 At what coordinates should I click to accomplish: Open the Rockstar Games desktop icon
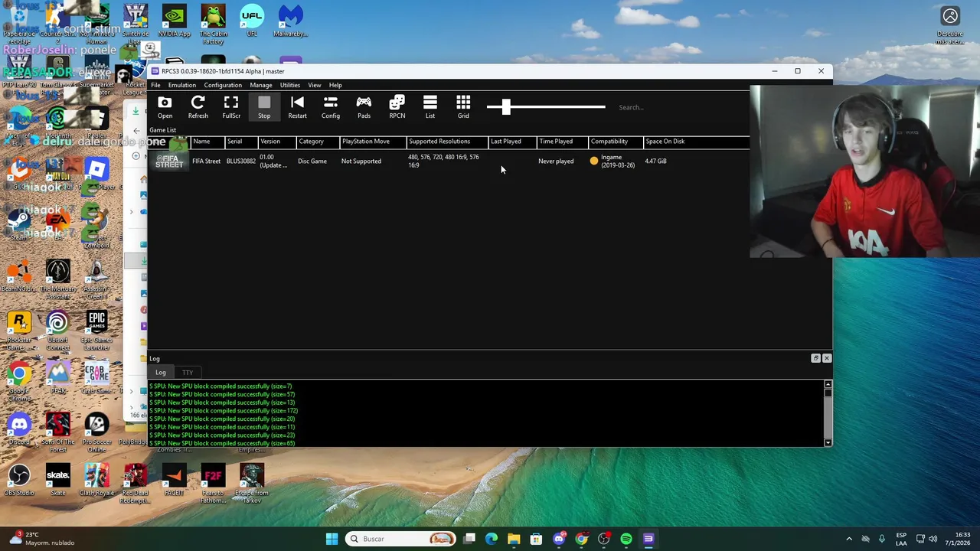pyautogui.click(x=19, y=331)
